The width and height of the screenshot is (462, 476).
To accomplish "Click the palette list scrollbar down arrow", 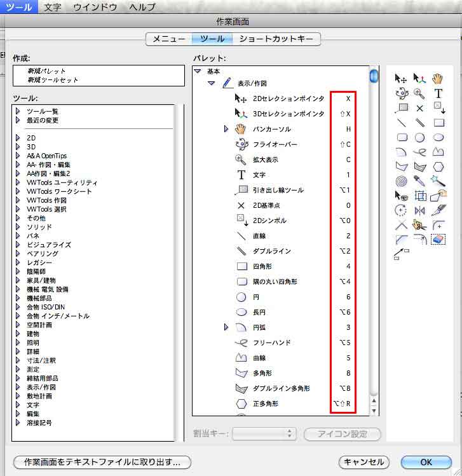I will 374,409.
